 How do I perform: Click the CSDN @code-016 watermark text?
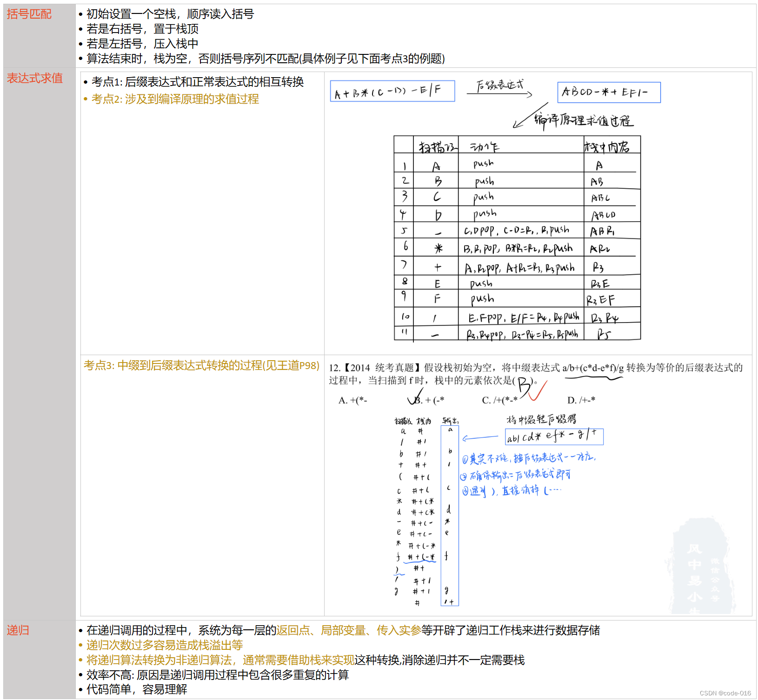[x=725, y=693]
